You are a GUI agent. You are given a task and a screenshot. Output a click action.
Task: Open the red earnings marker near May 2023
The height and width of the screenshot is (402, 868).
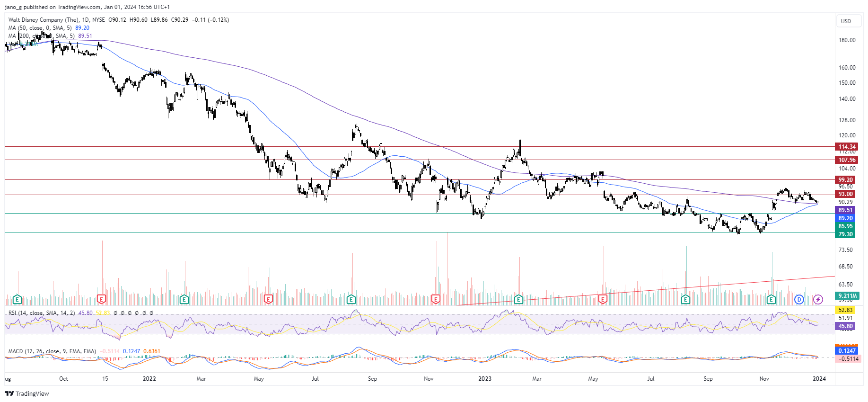pyautogui.click(x=603, y=299)
